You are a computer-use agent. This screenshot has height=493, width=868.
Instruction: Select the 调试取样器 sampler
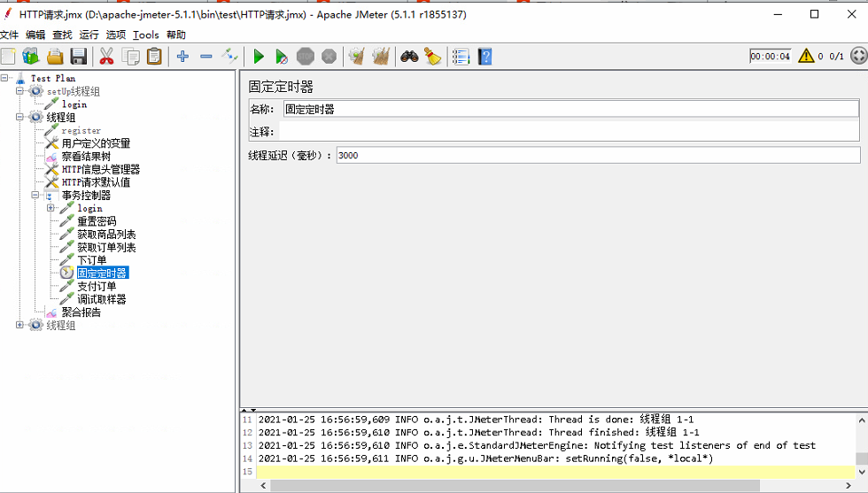click(101, 299)
